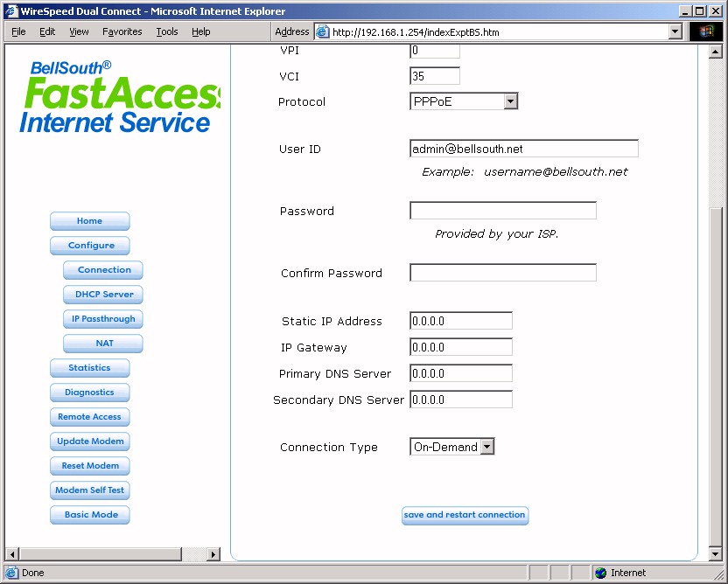The height and width of the screenshot is (584, 728).
Task: Click the Update Modem button
Action: pyautogui.click(x=89, y=441)
